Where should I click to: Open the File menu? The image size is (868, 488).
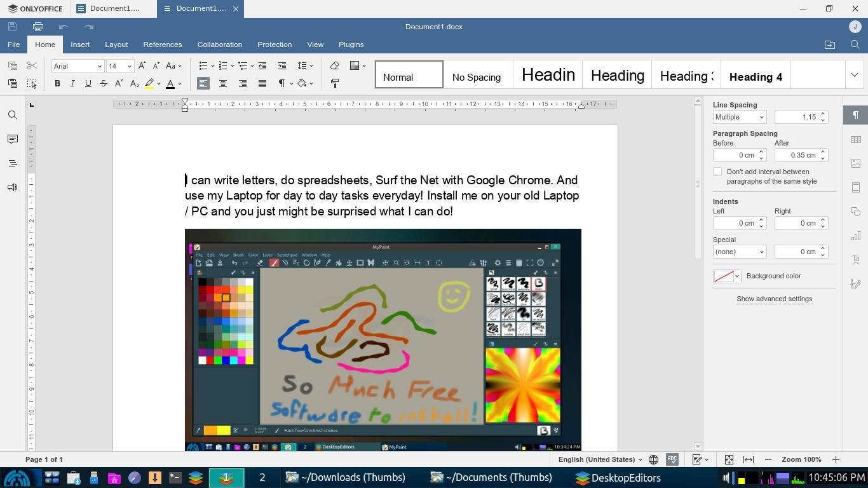[x=13, y=44]
